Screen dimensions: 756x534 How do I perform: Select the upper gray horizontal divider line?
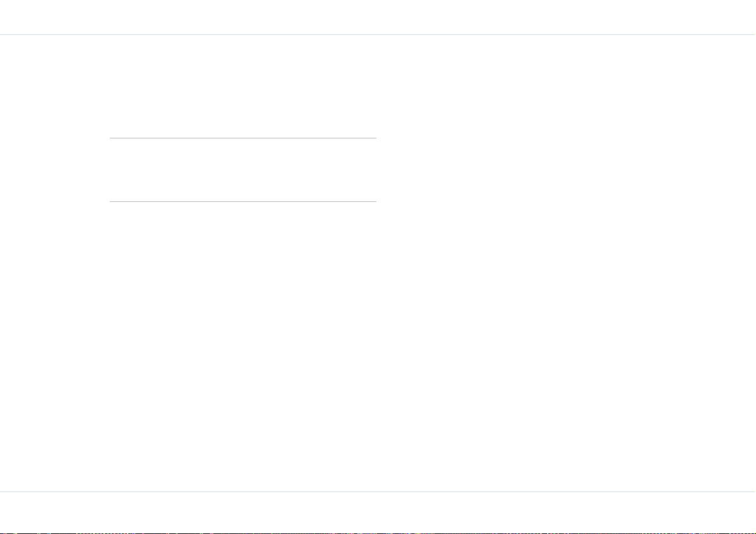coord(242,138)
